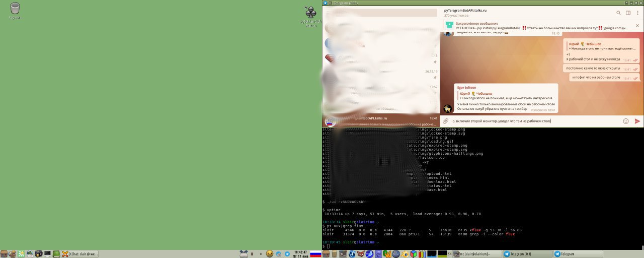
Task: Switch to the mc terminal taskbar button
Action: pyautogui.click(x=477, y=253)
